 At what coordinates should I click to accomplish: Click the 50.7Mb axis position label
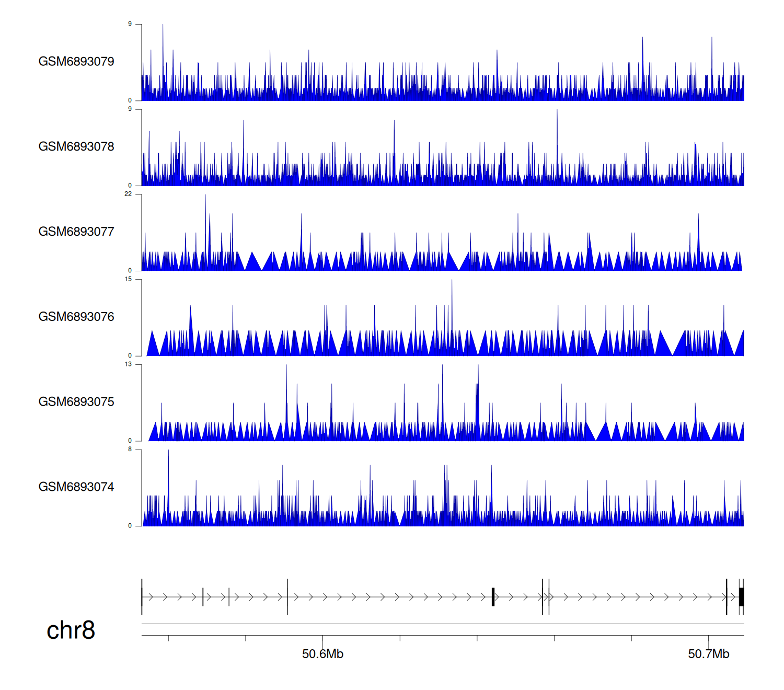708,654
